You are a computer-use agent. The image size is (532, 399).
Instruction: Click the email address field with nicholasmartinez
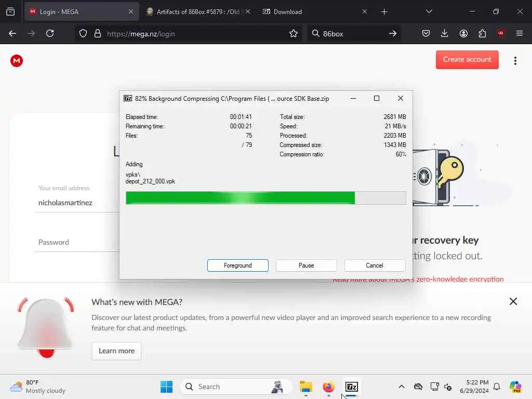[77, 203]
